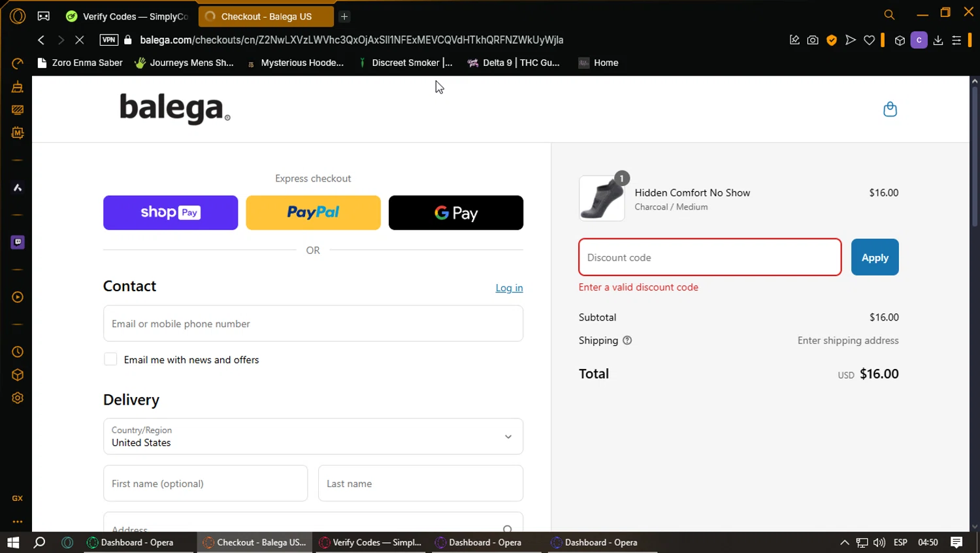Open the downloads icon in toolbar

(x=938, y=40)
